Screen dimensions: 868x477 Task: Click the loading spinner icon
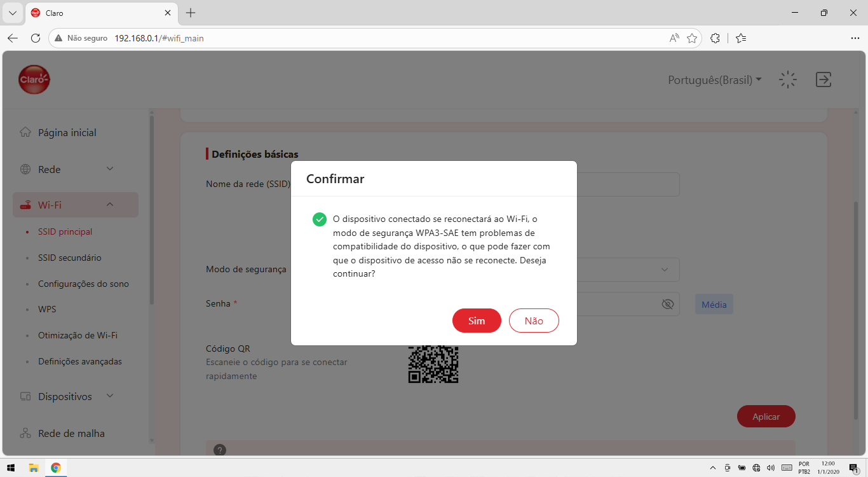(x=788, y=79)
